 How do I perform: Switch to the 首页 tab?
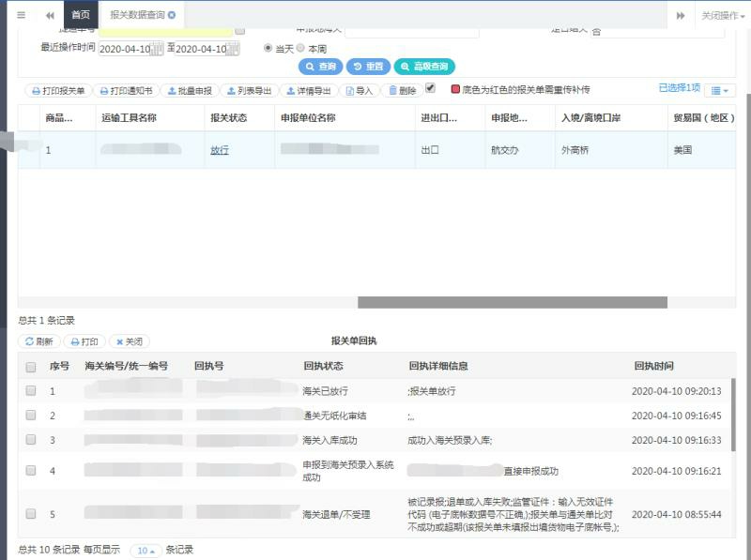point(82,15)
